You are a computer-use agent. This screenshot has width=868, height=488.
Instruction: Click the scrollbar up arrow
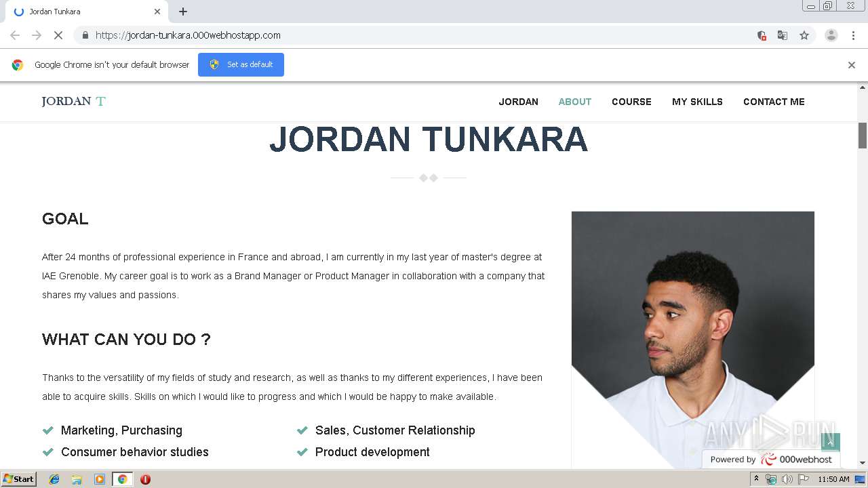point(863,87)
